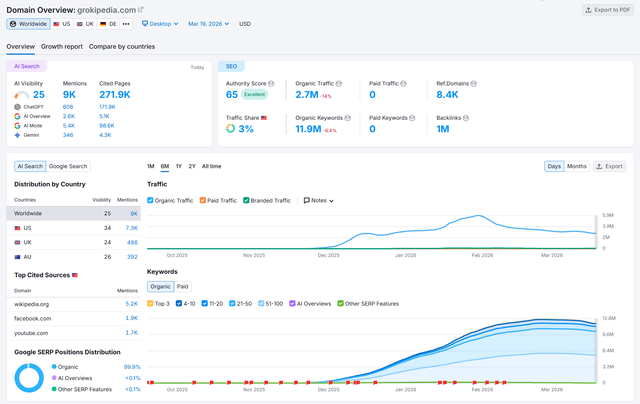Expand the Mar 19, 2026 date picker
Viewport: 640px width, 404px height.
click(209, 23)
